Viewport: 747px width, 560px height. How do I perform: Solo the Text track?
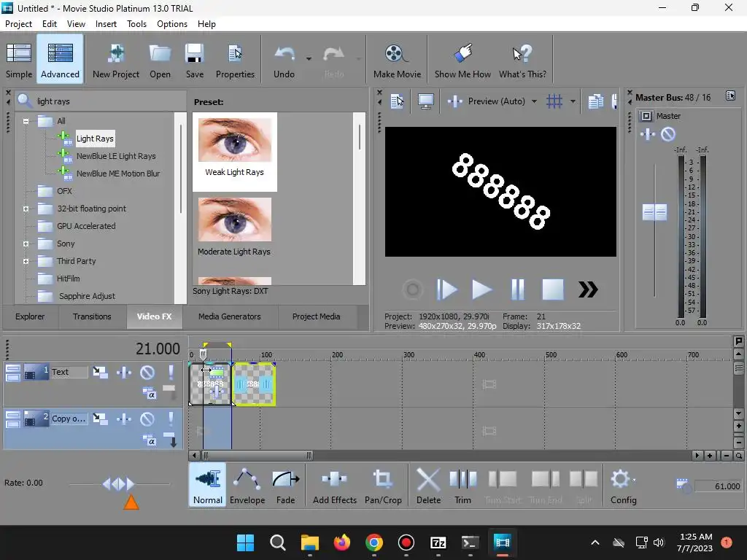[171, 373]
